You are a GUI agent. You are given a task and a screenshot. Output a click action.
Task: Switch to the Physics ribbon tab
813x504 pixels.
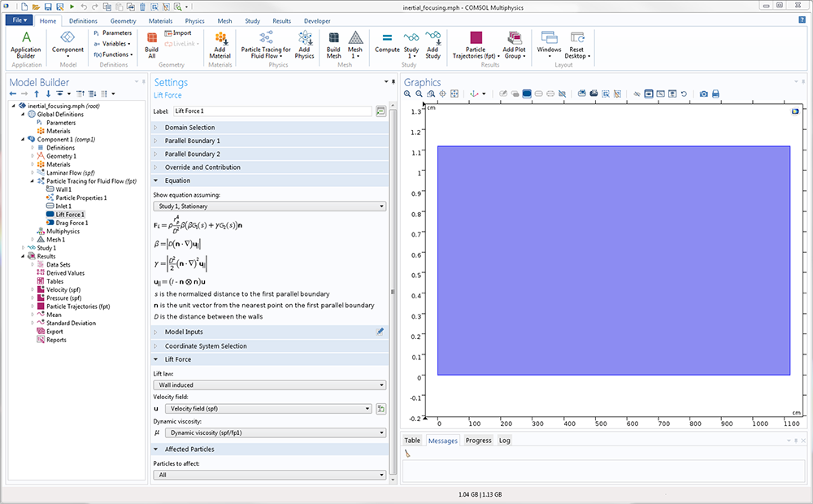[x=194, y=21]
